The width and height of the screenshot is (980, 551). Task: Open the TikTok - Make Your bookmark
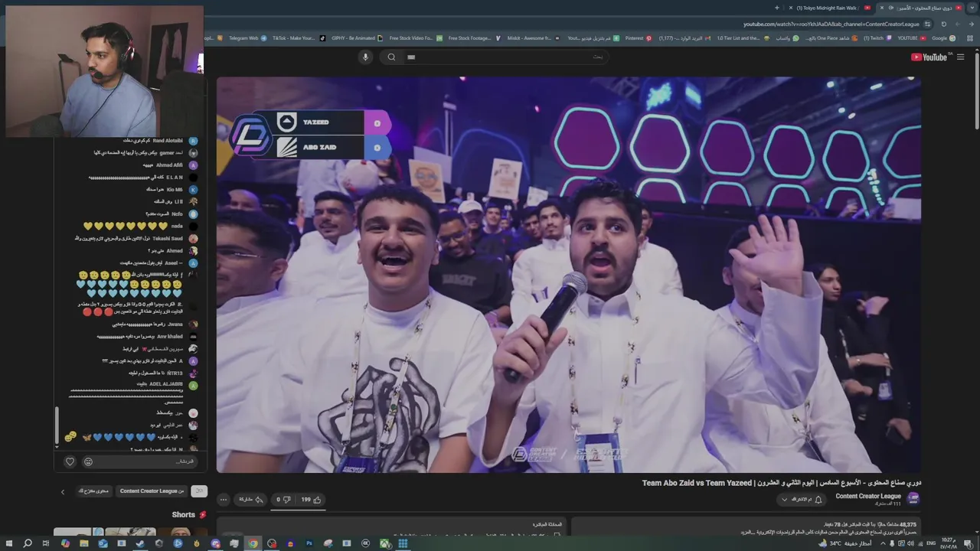(299, 37)
